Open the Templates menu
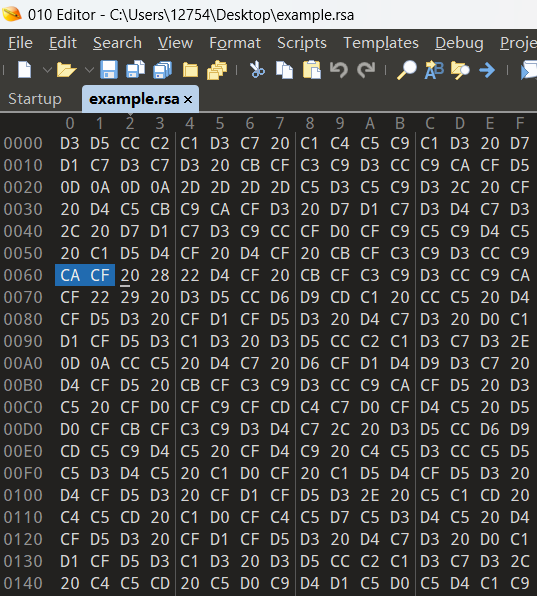The width and height of the screenshot is (537, 596). 381,43
